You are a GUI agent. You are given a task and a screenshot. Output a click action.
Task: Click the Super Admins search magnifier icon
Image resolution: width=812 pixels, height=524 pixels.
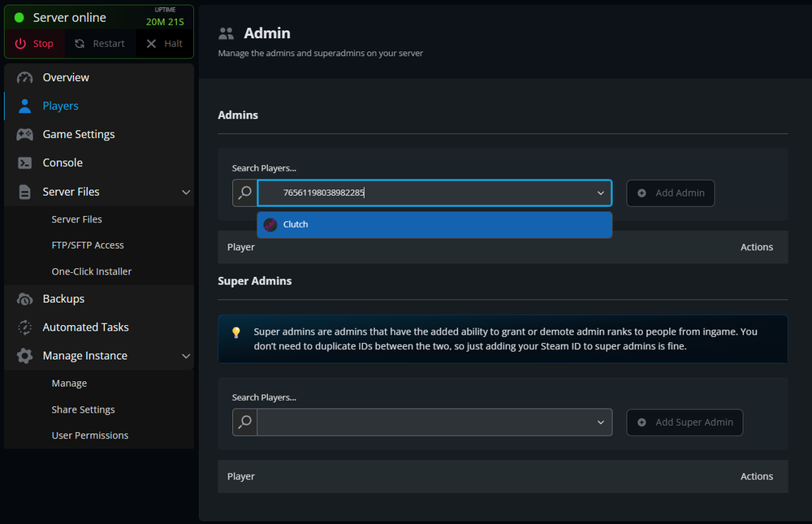(244, 422)
